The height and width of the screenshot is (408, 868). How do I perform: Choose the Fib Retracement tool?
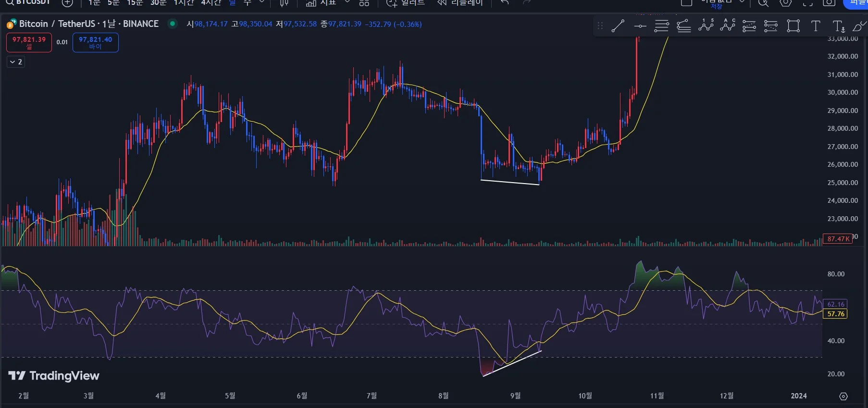[x=661, y=26]
